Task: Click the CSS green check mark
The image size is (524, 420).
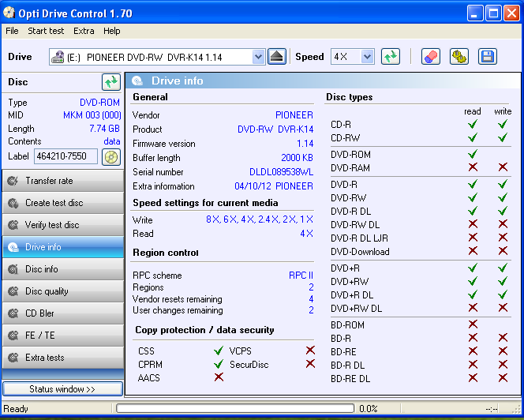Action: click(219, 351)
